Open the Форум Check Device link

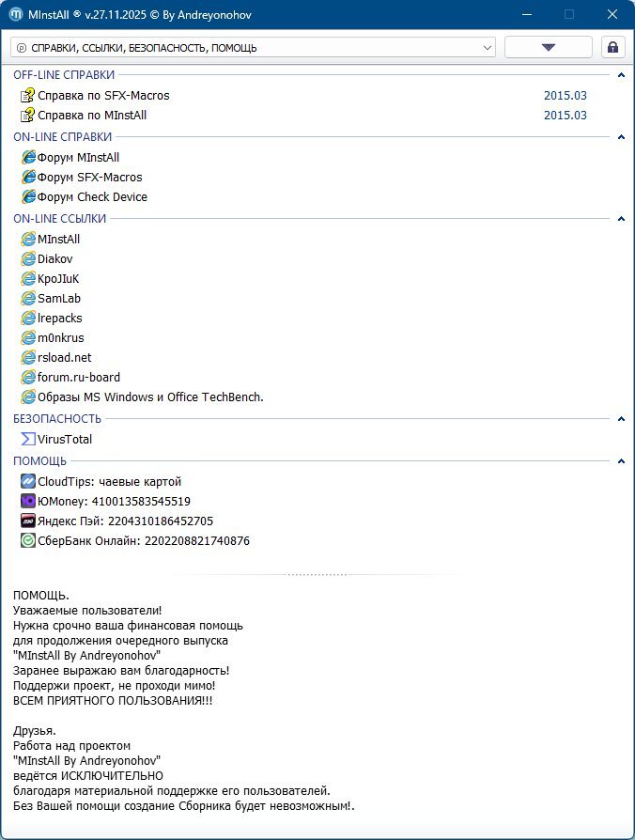click(92, 196)
